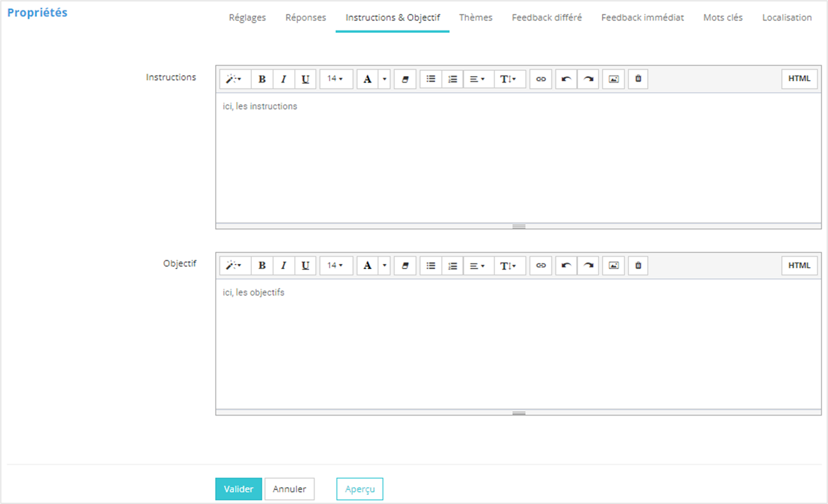Viewport: 828px width, 504px height.
Task: Underline text in the Instructions editor
Action: [305, 79]
